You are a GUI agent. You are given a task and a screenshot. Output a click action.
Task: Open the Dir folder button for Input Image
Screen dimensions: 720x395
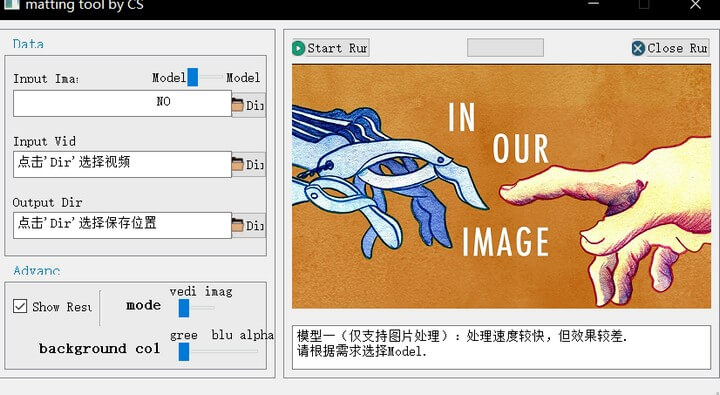(x=248, y=105)
